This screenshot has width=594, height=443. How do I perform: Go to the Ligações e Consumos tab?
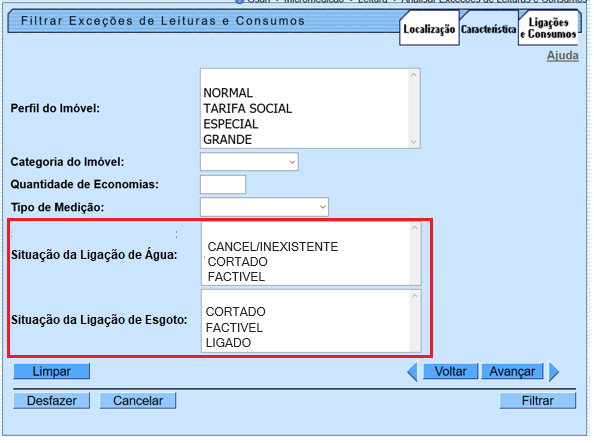coord(548,28)
